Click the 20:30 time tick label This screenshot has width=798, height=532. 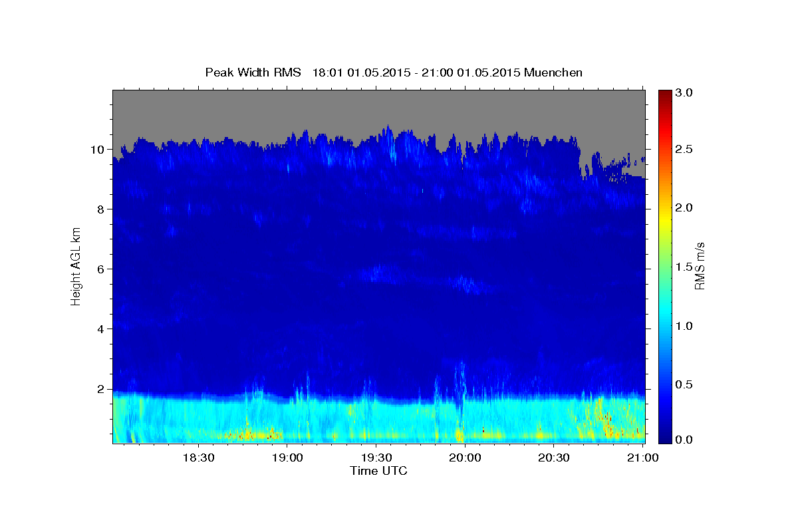(553, 458)
